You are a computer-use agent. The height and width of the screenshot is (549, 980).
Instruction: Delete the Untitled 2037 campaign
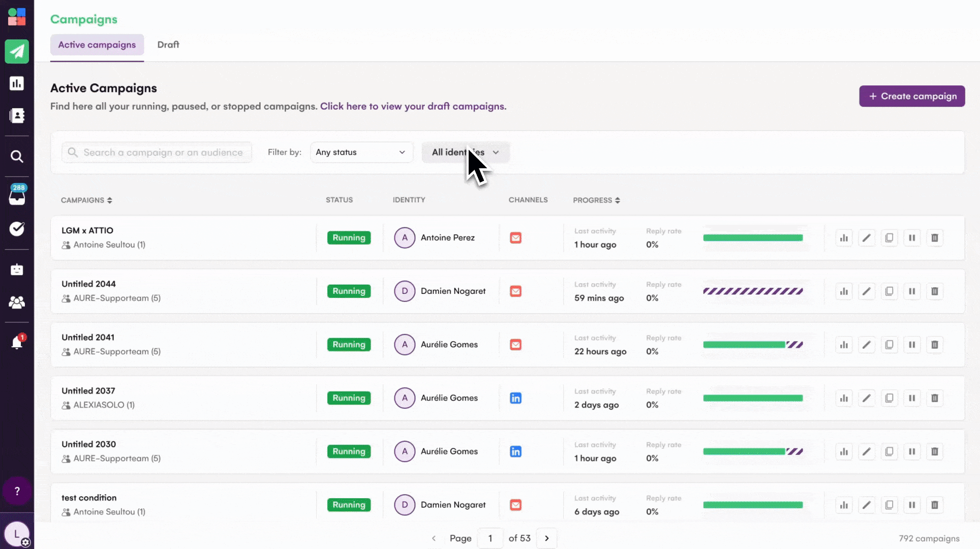pos(934,398)
